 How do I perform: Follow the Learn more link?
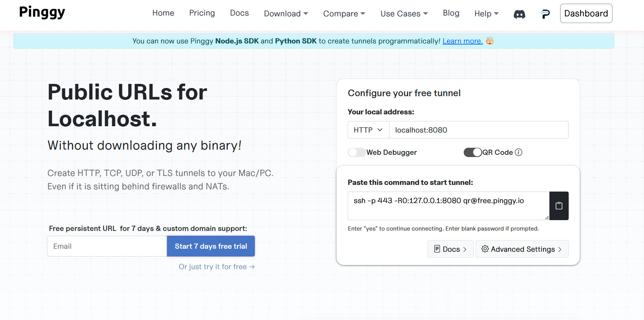point(462,41)
